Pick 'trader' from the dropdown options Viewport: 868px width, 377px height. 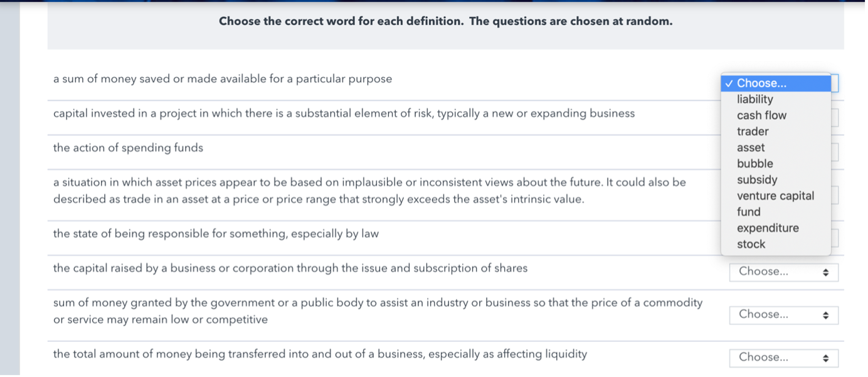pos(753,132)
